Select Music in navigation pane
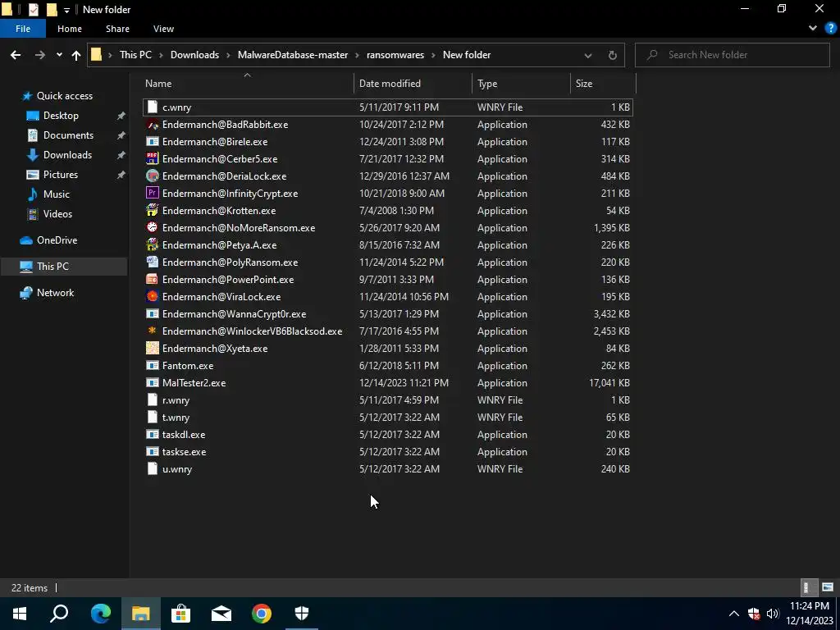The width and height of the screenshot is (840, 630). point(57,194)
